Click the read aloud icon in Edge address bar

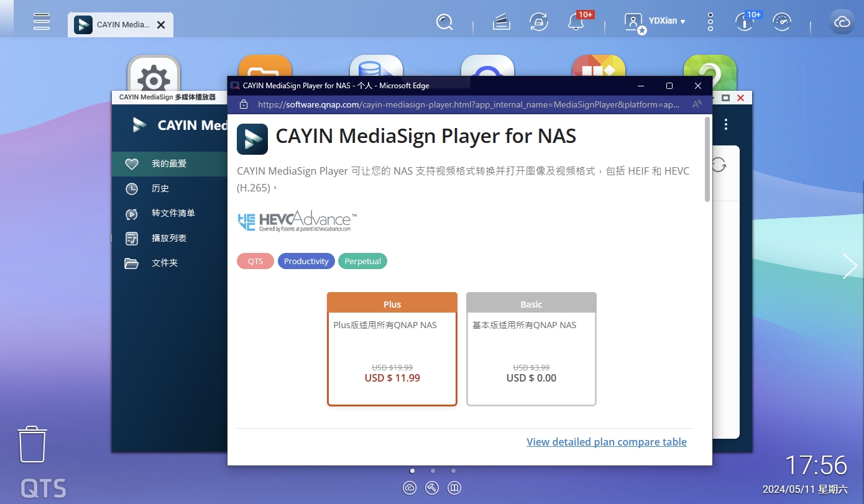coord(697,104)
